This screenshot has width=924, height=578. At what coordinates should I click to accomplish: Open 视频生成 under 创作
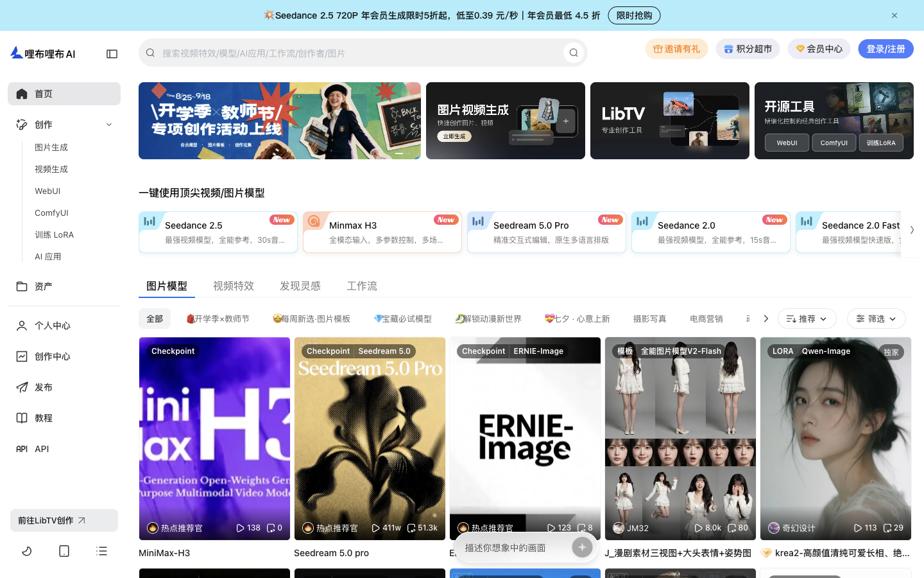pyautogui.click(x=51, y=170)
